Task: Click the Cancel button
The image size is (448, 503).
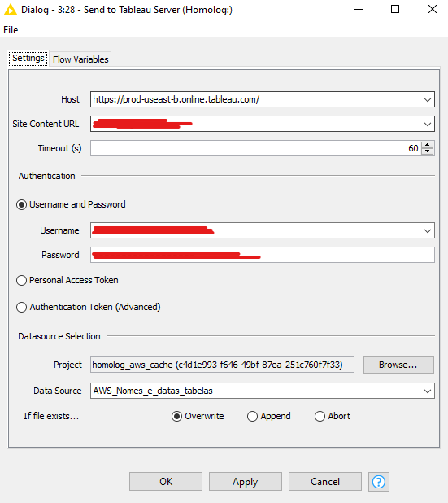Action: click(325, 482)
